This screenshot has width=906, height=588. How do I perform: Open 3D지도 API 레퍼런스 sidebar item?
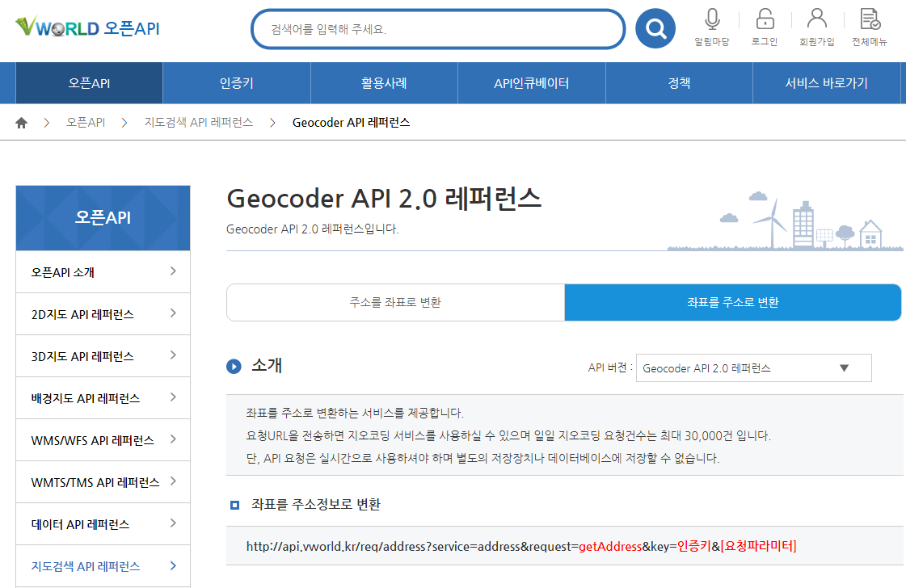[103, 356]
